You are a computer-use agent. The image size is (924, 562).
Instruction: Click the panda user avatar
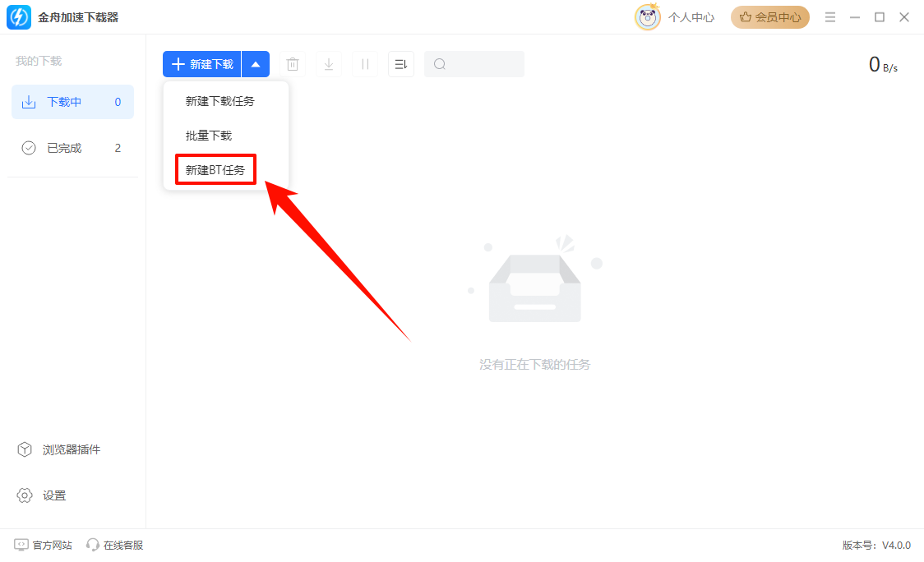pos(648,17)
